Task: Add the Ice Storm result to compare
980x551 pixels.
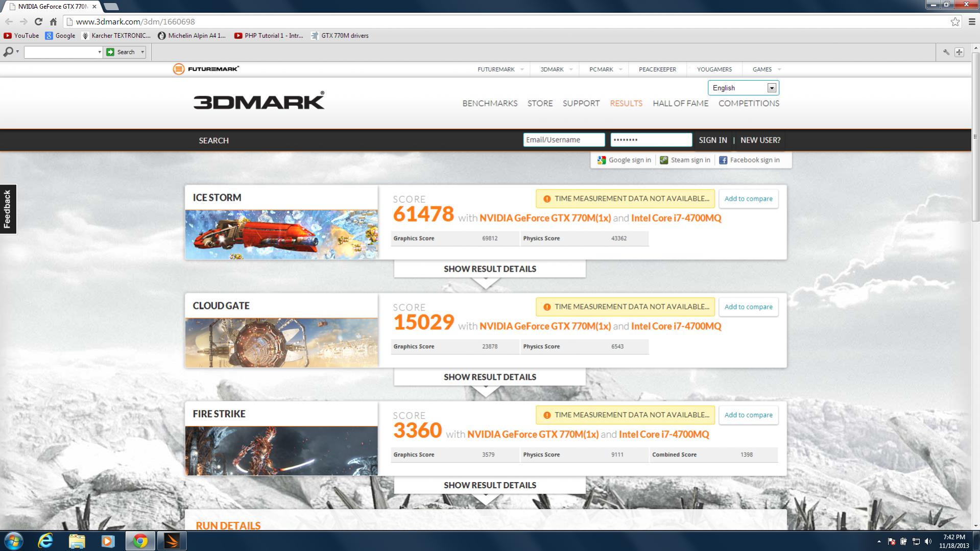Action: [x=748, y=199]
